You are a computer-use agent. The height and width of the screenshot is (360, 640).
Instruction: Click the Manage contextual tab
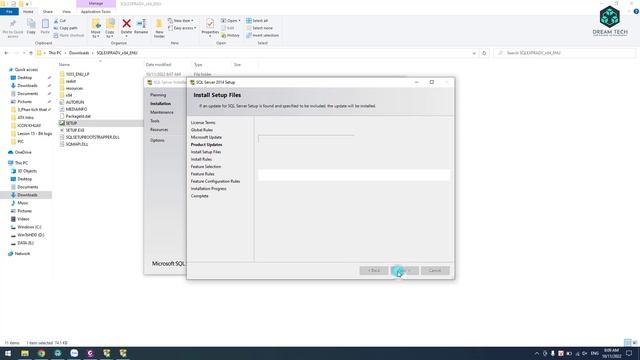96,3
